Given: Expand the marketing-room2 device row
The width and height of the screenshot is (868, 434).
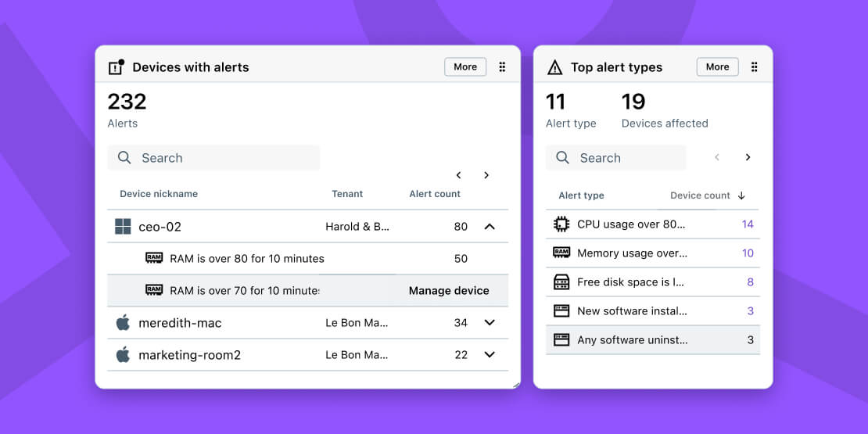Looking at the screenshot, I should click(x=490, y=355).
